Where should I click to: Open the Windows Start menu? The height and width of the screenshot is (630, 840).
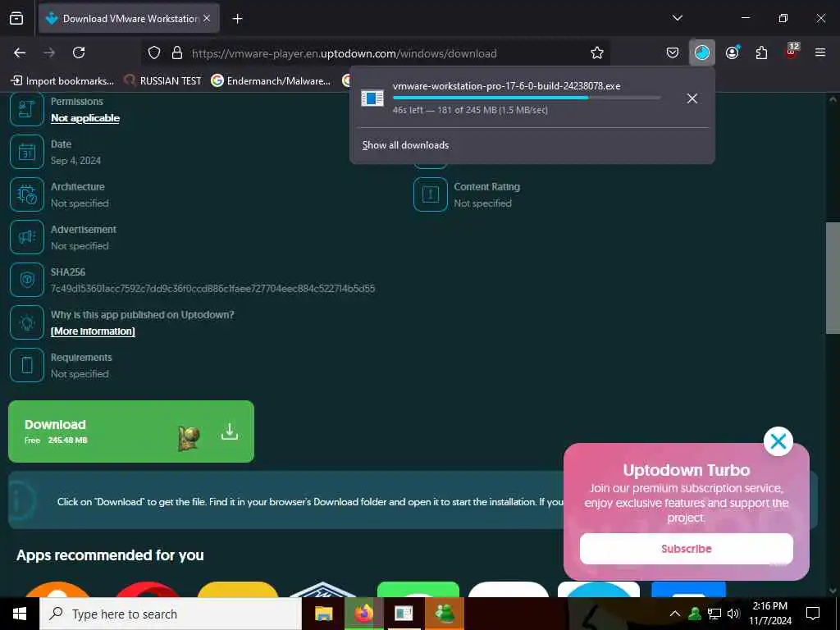tap(20, 614)
